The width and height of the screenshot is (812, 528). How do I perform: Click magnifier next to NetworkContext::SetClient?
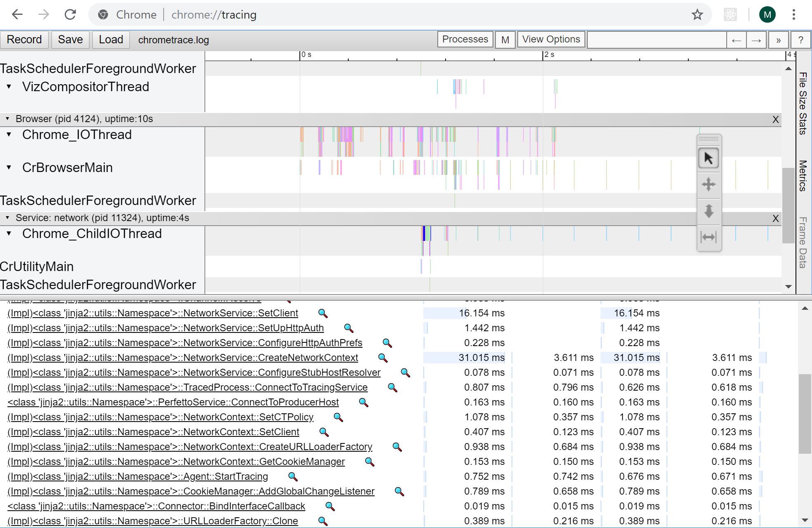324,432
